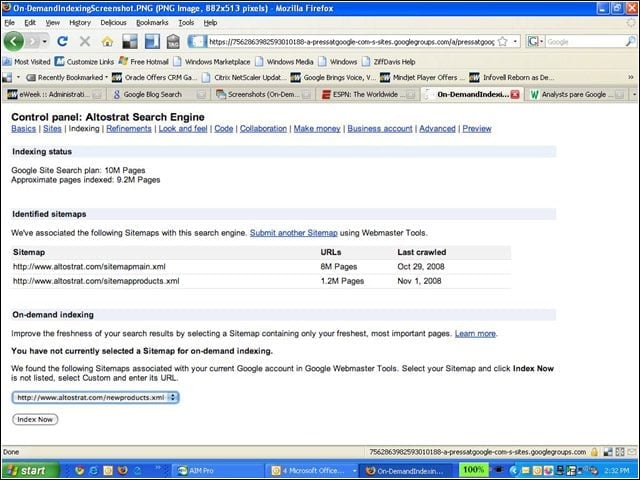Open Google Brings Voice bookmark

[x=333, y=77]
